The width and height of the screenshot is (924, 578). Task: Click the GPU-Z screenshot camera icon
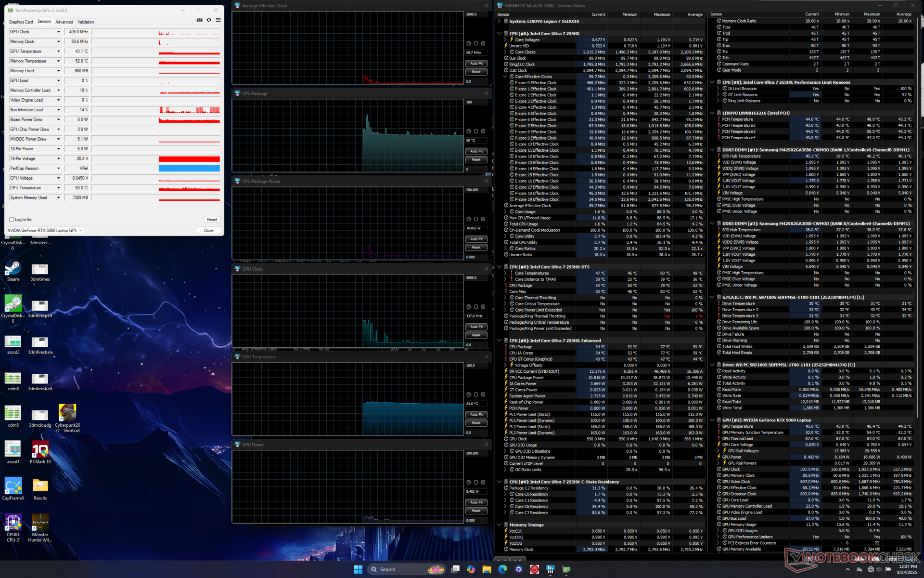(x=199, y=20)
